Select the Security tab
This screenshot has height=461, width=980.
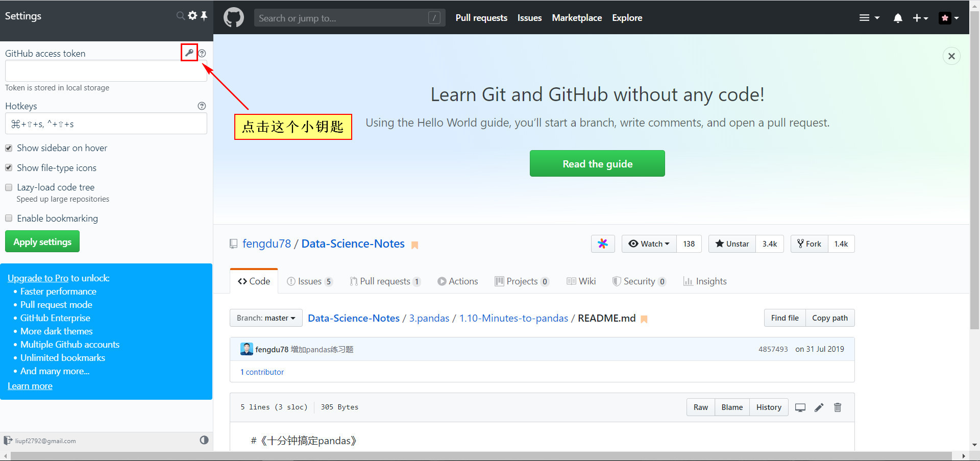[x=640, y=281]
